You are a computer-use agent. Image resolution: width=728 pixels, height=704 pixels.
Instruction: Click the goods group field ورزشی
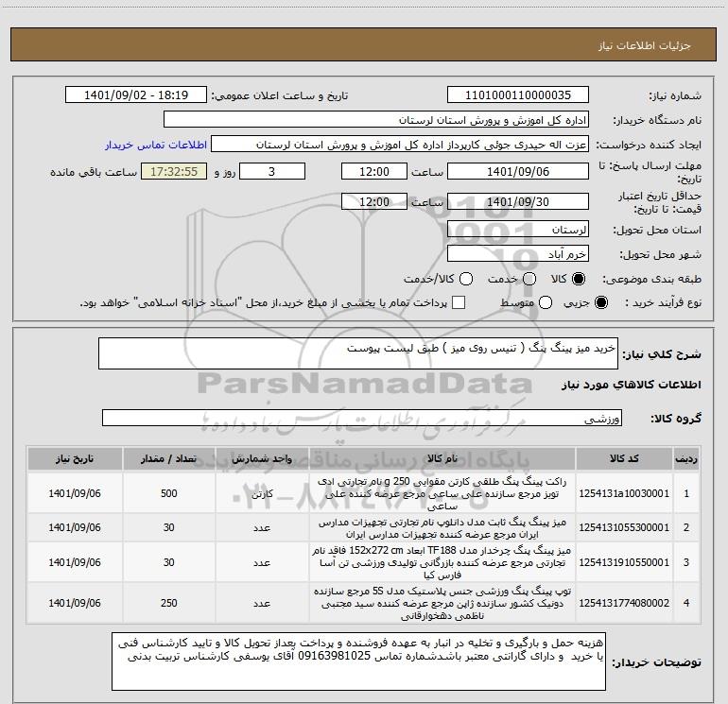pos(362,418)
